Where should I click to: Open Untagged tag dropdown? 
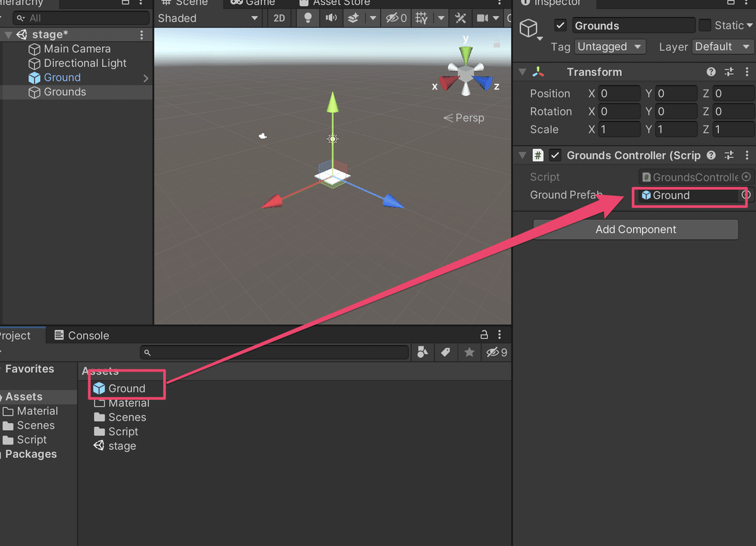(x=610, y=47)
